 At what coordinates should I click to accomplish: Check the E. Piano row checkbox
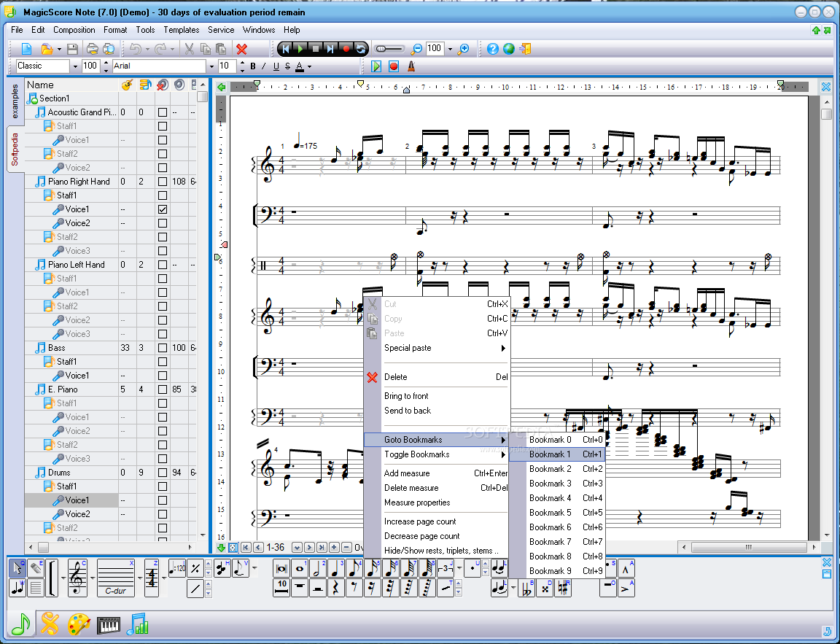(x=163, y=389)
